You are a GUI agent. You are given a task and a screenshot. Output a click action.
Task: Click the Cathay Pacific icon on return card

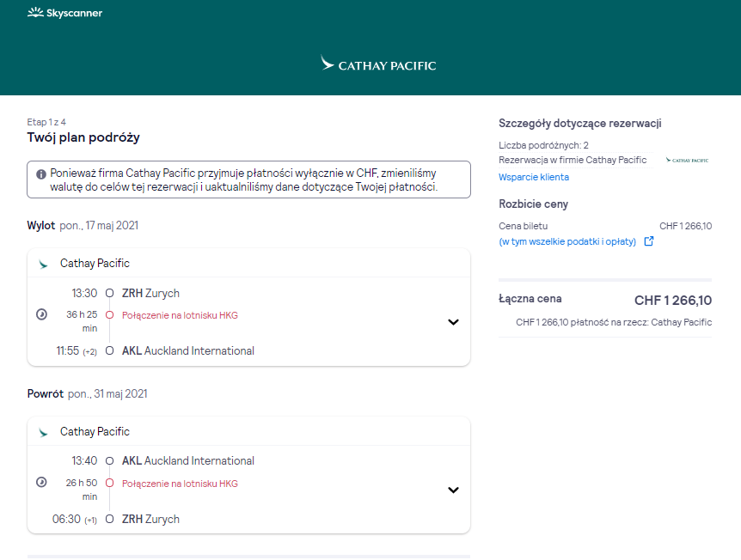coord(43,433)
